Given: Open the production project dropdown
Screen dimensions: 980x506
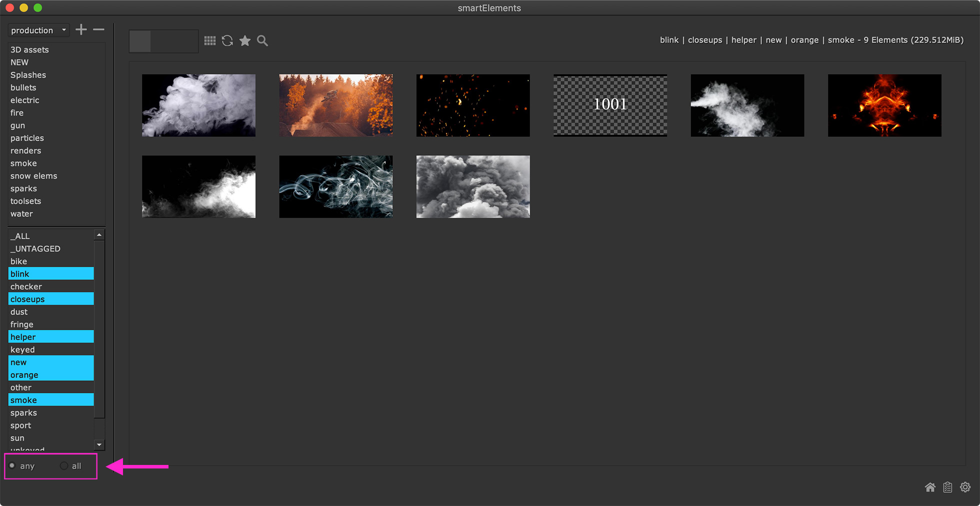Looking at the screenshot, I should tap(38, 30).
